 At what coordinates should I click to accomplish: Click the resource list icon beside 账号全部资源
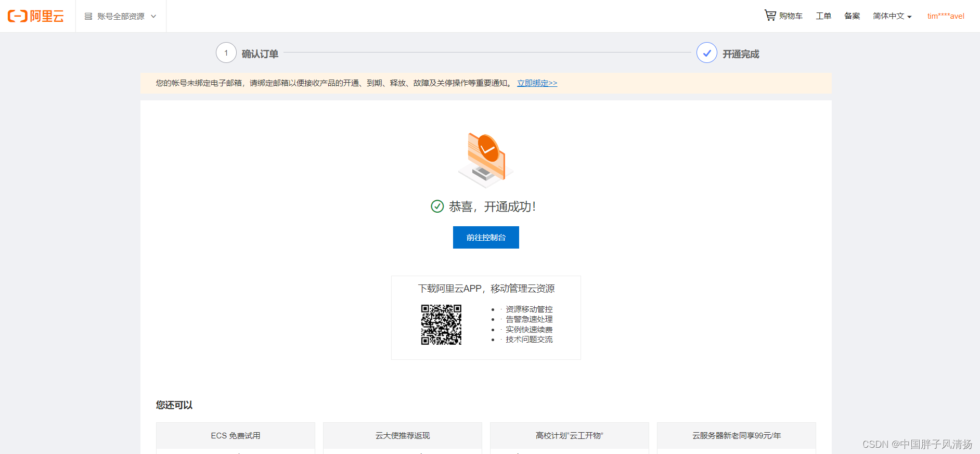click(88, 17)
